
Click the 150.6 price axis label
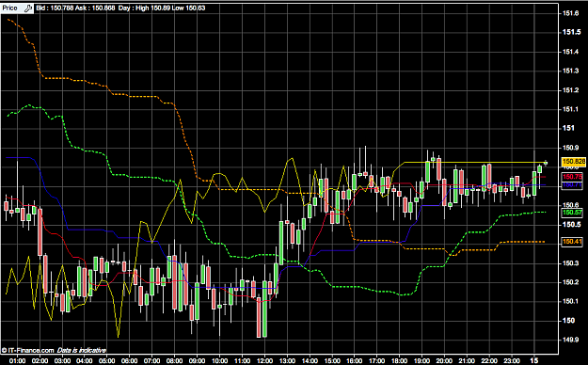coord(570,205)
